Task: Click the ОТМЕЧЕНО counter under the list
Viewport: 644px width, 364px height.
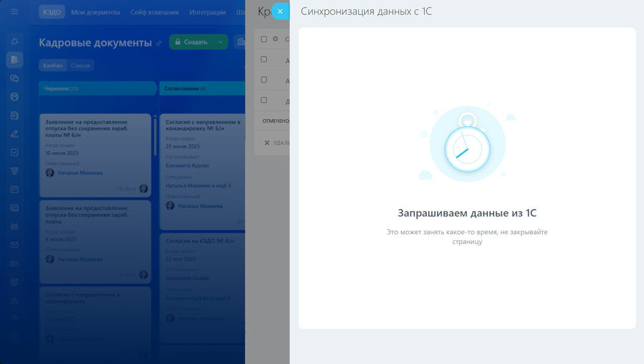Action: (x=276, y=121)
